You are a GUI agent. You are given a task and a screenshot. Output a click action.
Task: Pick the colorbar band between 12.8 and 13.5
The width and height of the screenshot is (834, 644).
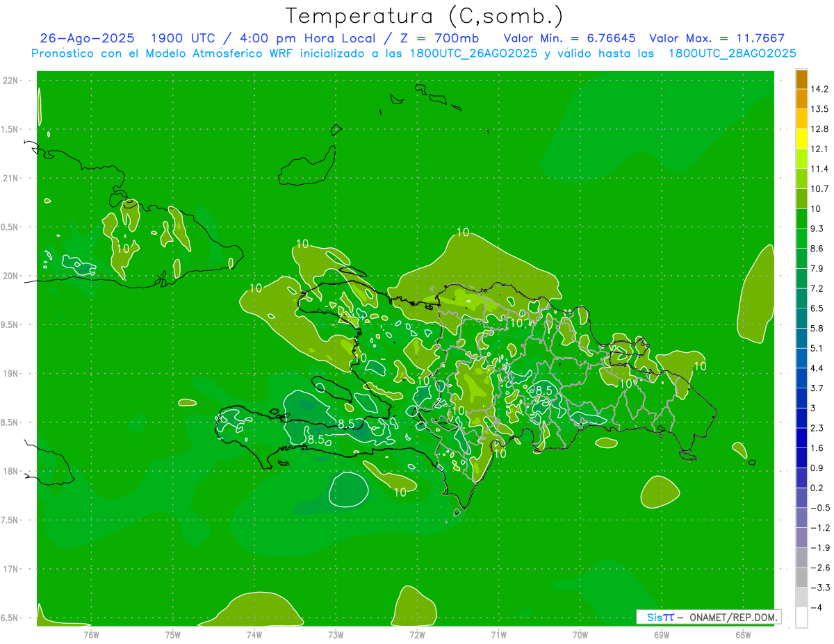click(x=801, y=119)
